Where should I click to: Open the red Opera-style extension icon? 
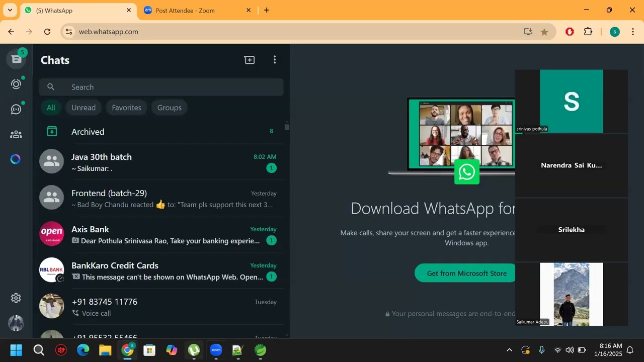[x=570, y=32]
